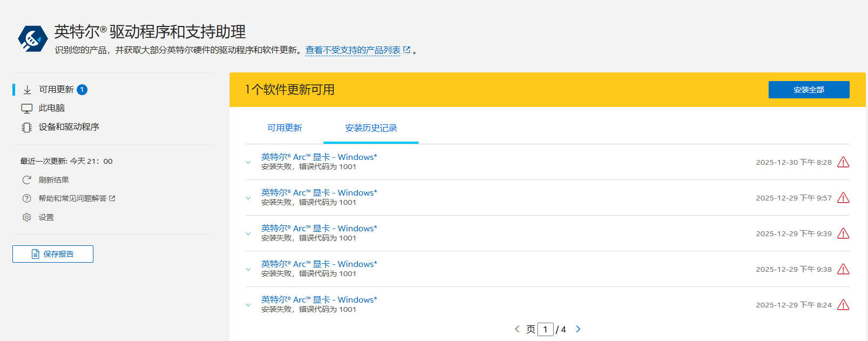Click the question mark help icon
Viewport: 868px width, 341px height.
click(x=26, y=198)
